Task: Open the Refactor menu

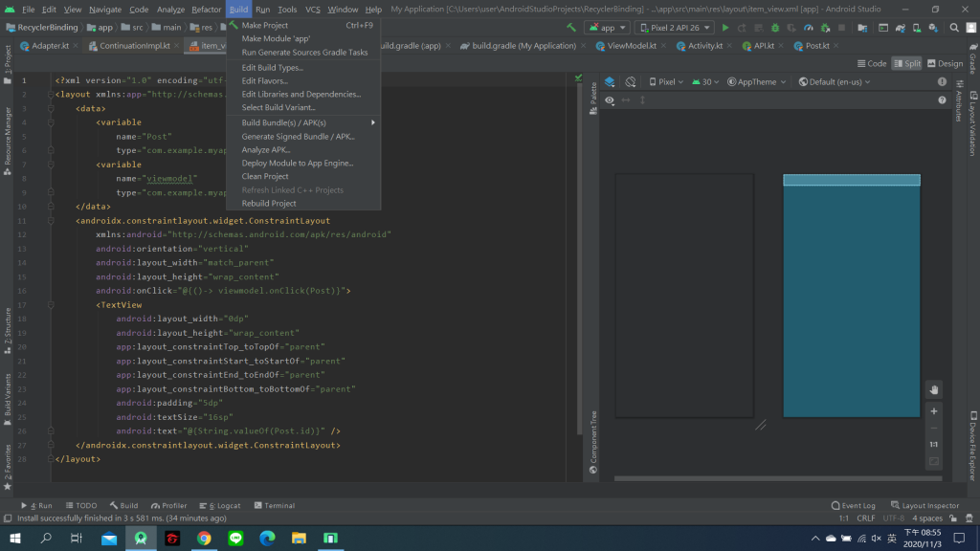Action: pos(207,10)
